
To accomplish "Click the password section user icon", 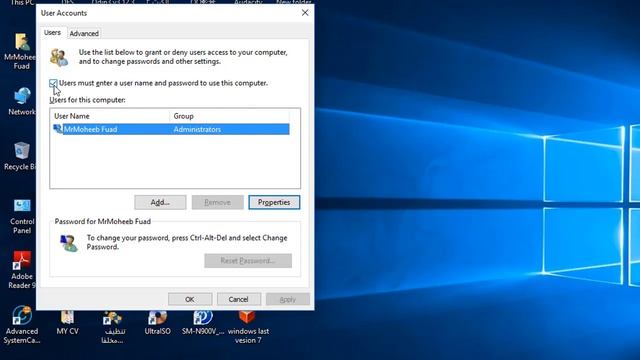I will click(69, 243).
